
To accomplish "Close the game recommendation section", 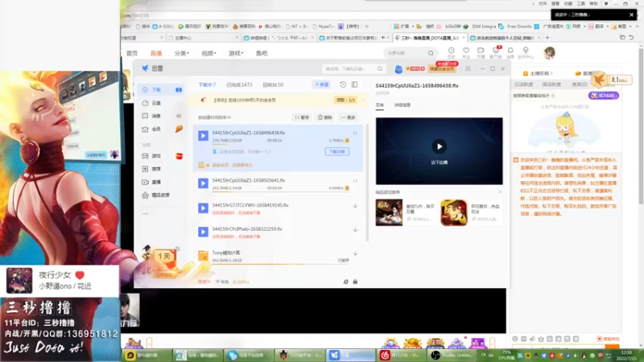I will click(x=500, y=192).
